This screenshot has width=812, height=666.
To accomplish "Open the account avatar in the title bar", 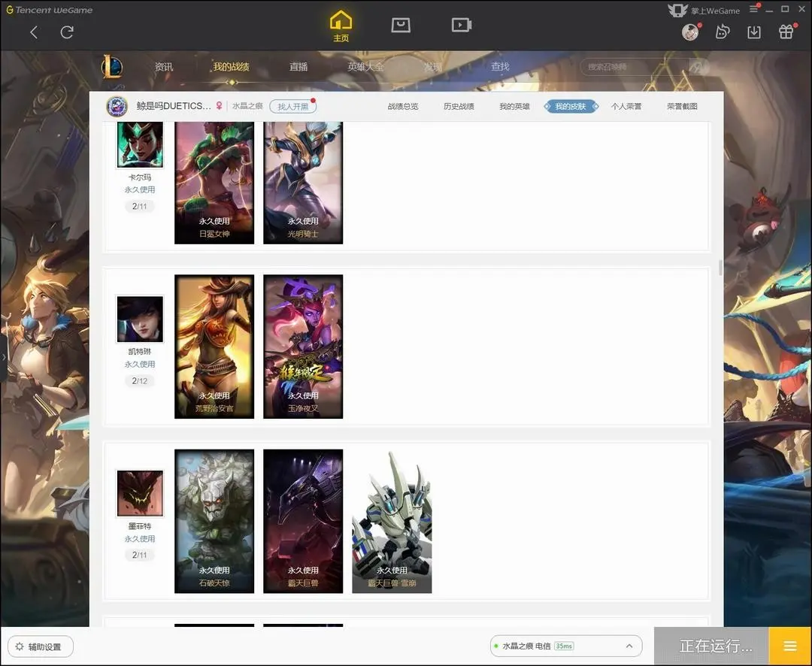I will click(690, 32).
